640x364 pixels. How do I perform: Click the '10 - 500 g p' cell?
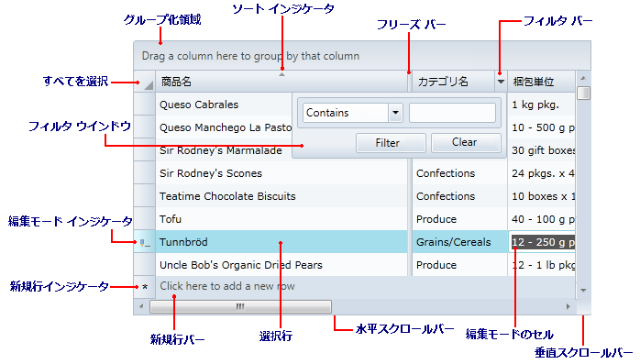[x=542, y=127]
